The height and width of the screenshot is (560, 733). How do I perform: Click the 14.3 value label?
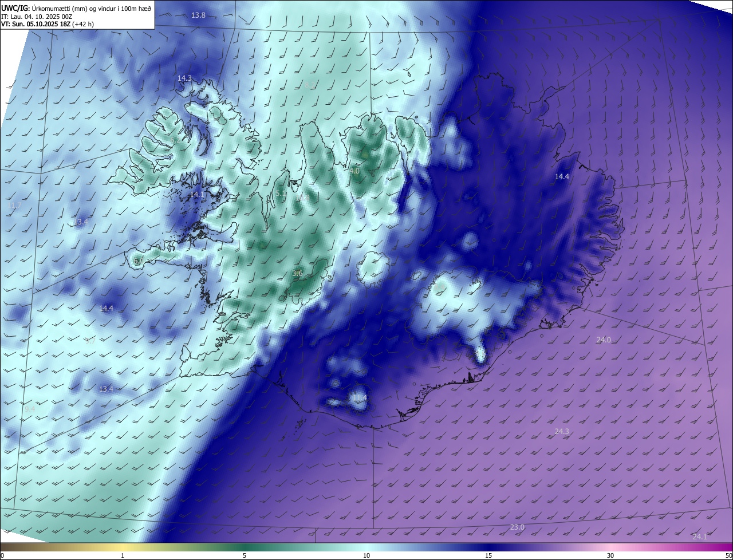coord(184,78)
